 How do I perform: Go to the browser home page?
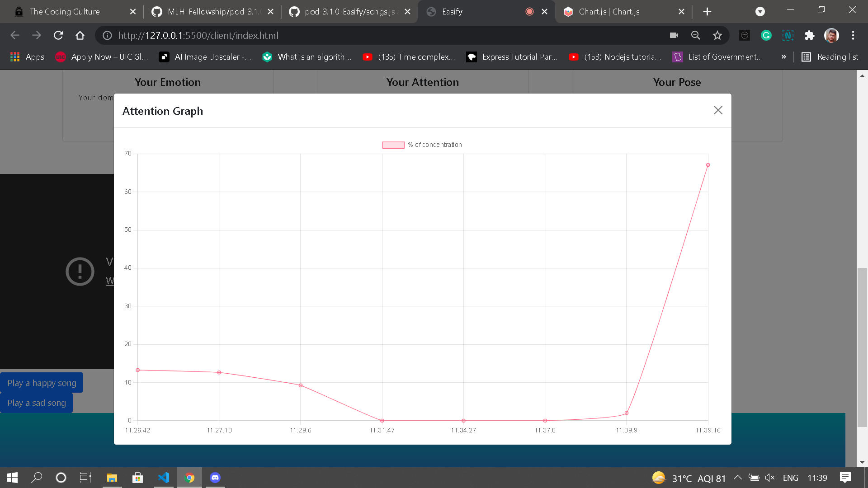pyautogui.click(x=80, y=35)
